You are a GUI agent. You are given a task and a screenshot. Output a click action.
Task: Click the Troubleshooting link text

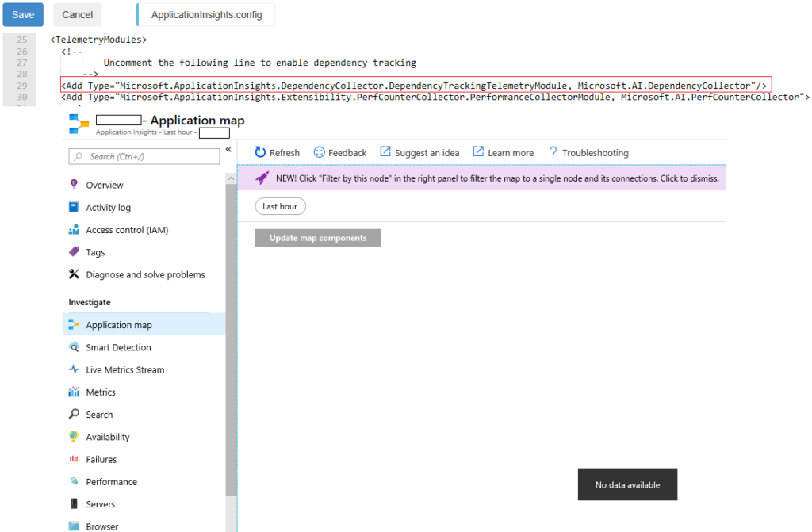tap(595, 153)
